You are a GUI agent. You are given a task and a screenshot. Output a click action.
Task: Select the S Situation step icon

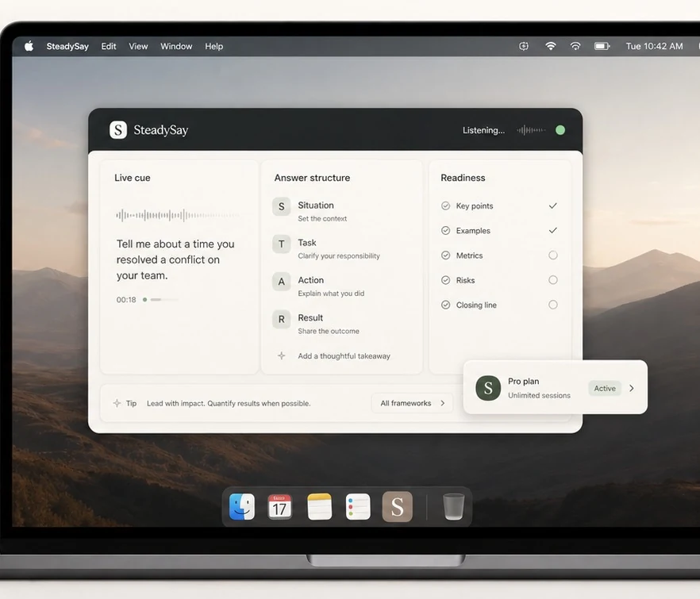coord(281,206)
